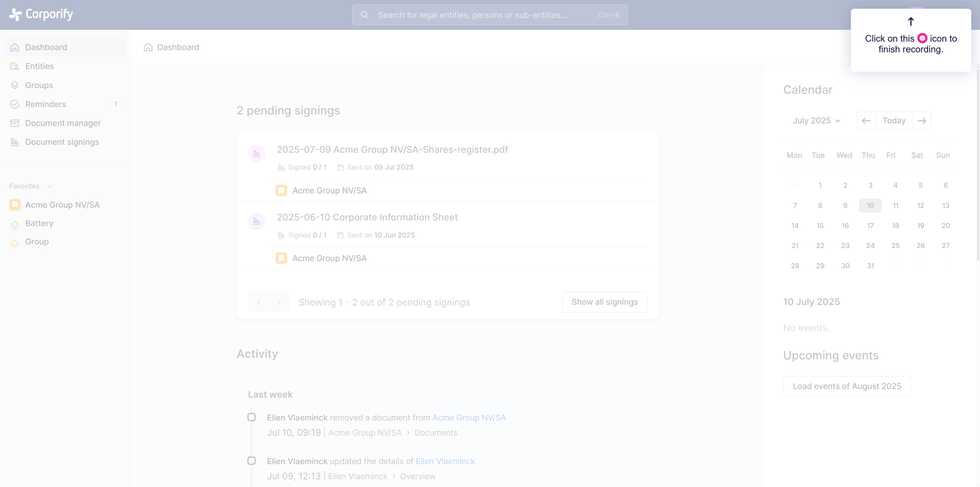
Task: Click Show all signings button
Action: [x=604, y=302]
